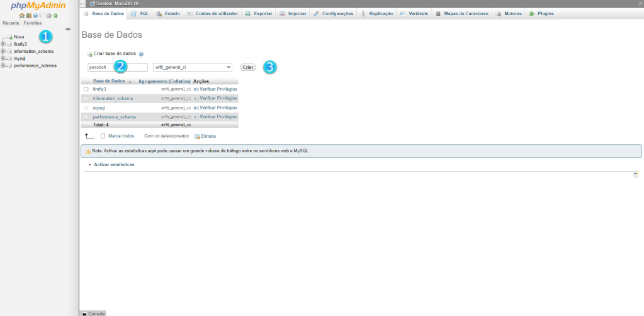Viewport: 644px width, 316px height.
Task: Click the Home icon under phpMyAdmin logo
Action: tap(21, 15)
